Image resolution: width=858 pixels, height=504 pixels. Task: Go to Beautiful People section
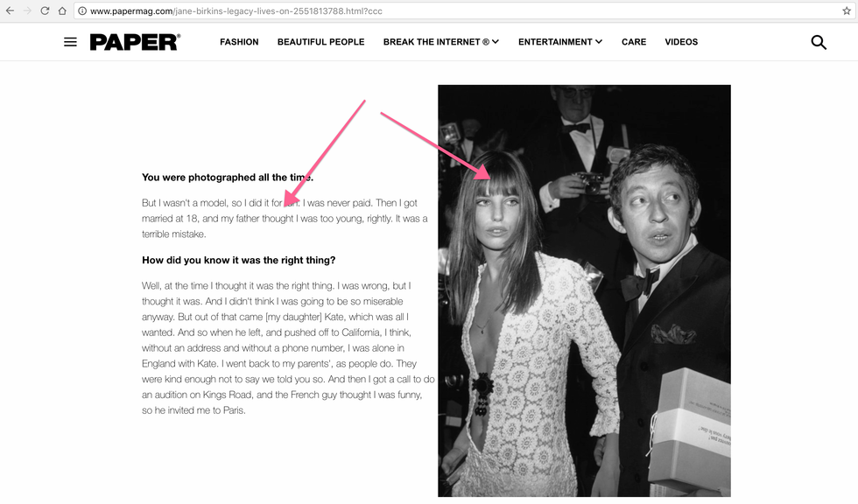click(x=320, y=42)
